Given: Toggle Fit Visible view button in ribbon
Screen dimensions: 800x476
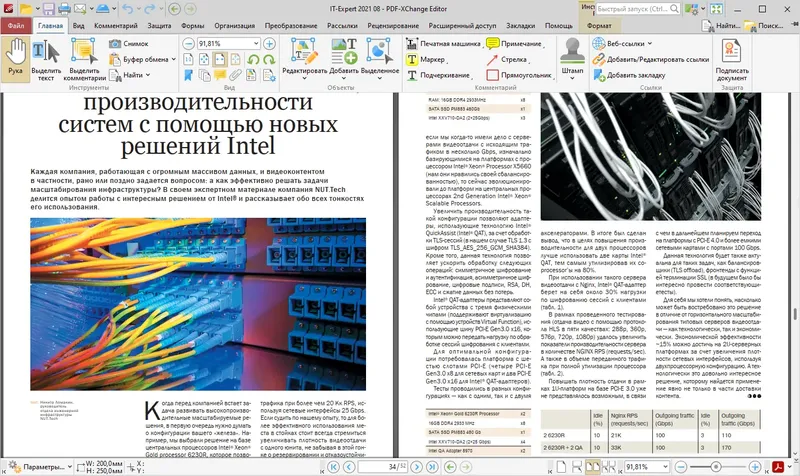Looking at the screenshot, I should tap(235, 60).
